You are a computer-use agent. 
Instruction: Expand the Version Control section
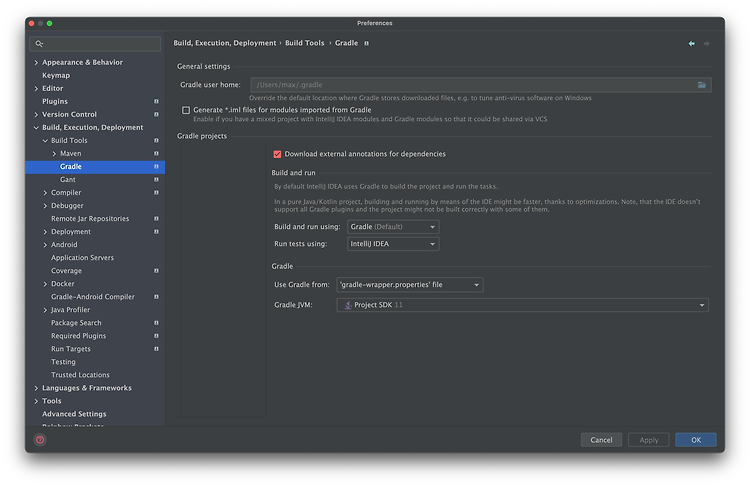(36, 114)
